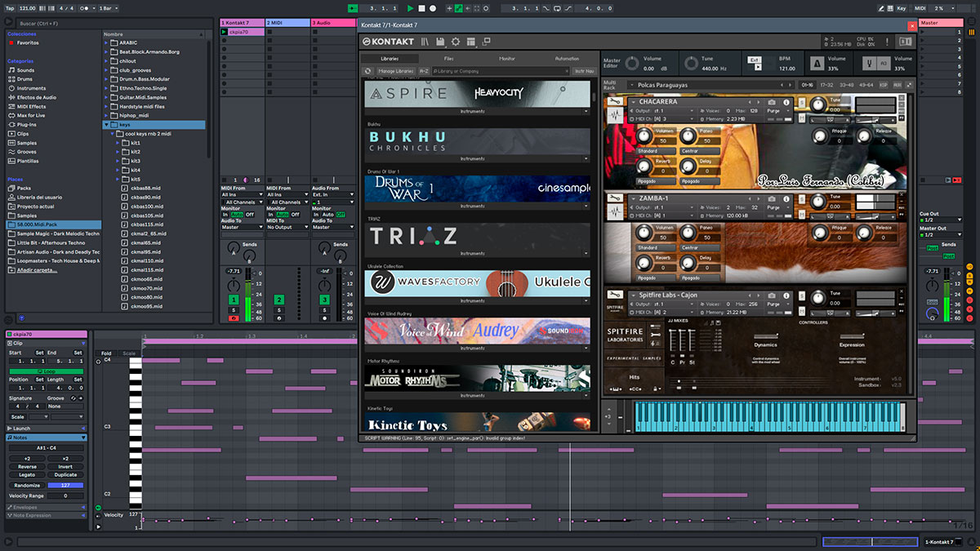Collapse the keys folder
Viewport: 980px width, 551px height.
coord(107,125)
